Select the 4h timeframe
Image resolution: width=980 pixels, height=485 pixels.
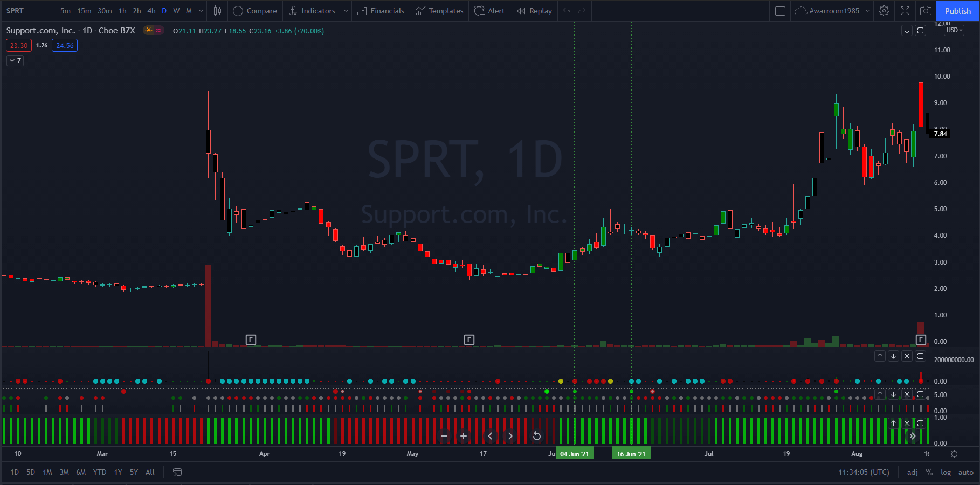pyautogui.click(x=151, y=11)
